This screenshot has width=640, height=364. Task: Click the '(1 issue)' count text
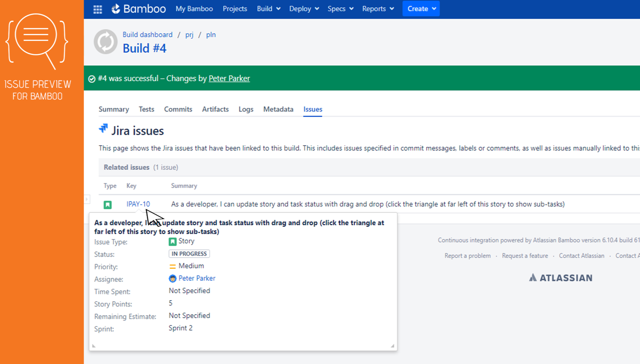coord(166,167)
